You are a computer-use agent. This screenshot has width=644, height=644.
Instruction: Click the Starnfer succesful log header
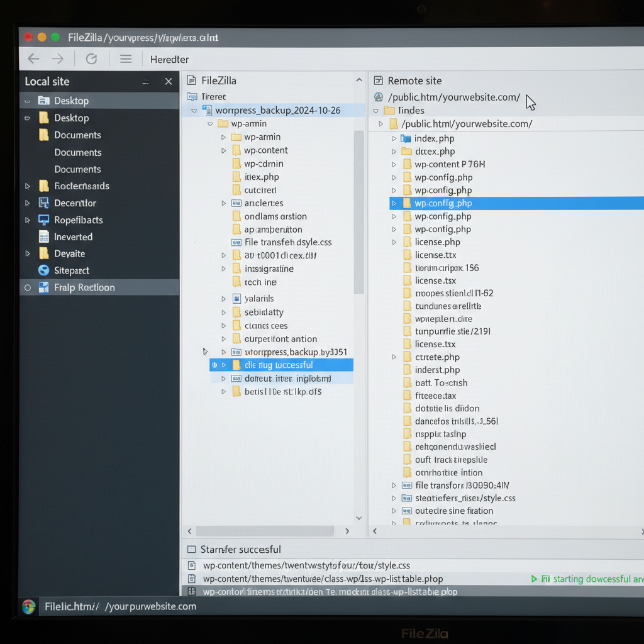coord(241,550)
